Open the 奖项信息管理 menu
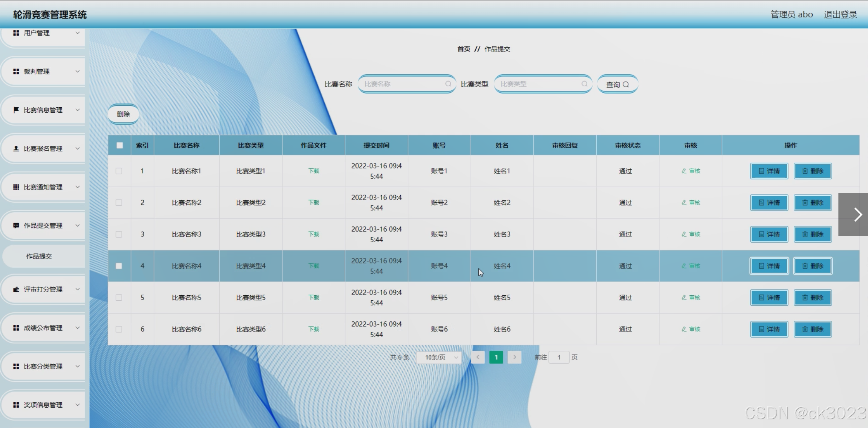This screenshot has height=428, width=868. [x=43, y=405]
